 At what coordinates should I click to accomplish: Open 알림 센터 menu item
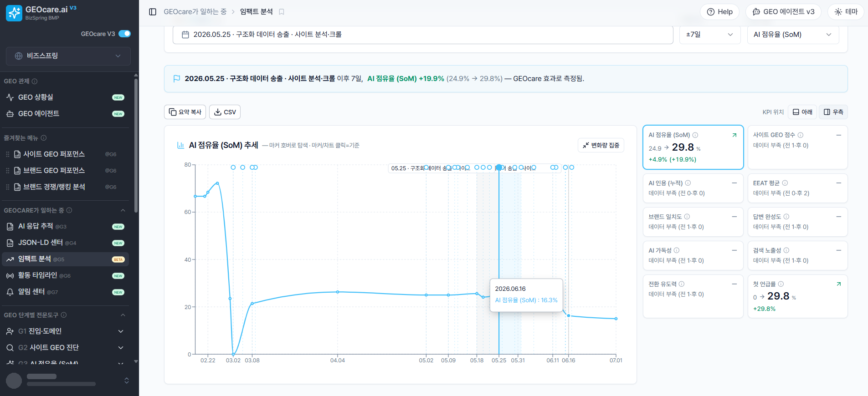pos(65,292)
